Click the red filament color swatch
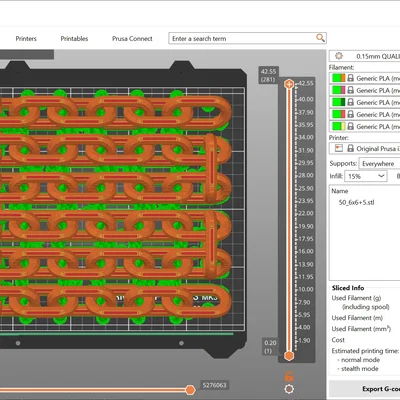 coord(339,114)
